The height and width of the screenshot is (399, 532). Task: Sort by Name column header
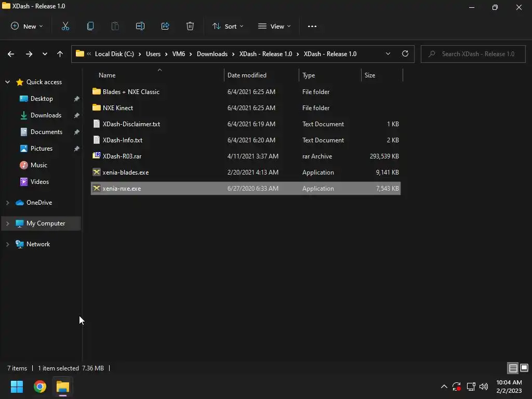(x=157, y=75)
